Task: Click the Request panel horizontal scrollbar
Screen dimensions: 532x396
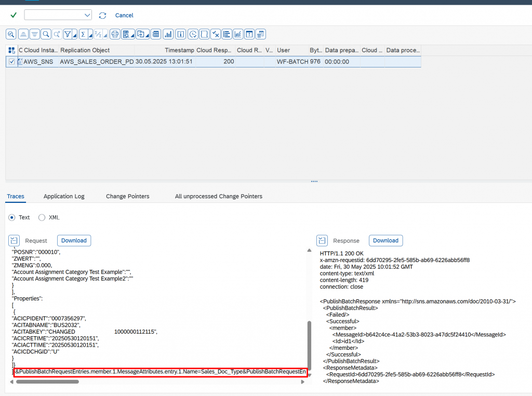Action: (x=47, y=381)
